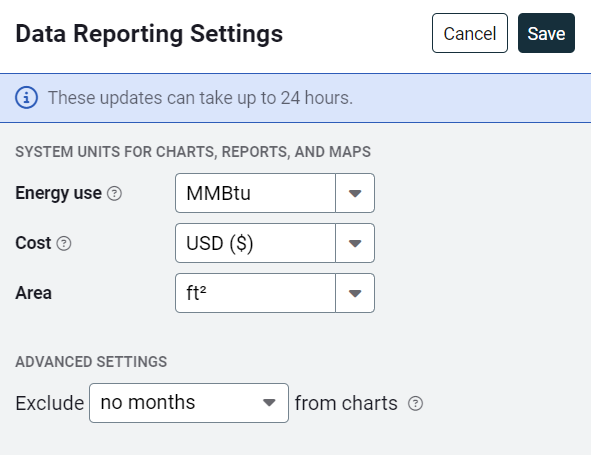Click the '24 hours' update notice text
This screenshot has width=591, height=455.
[201, 98]
